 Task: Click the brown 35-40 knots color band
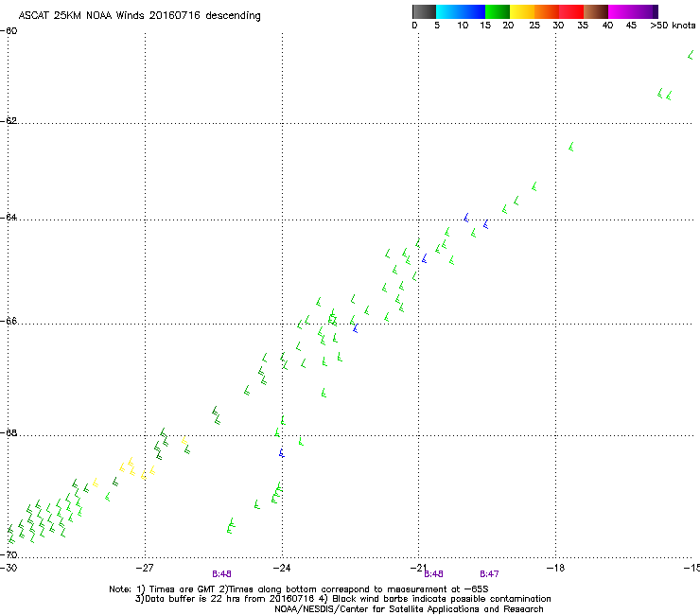tap(596, 11)
